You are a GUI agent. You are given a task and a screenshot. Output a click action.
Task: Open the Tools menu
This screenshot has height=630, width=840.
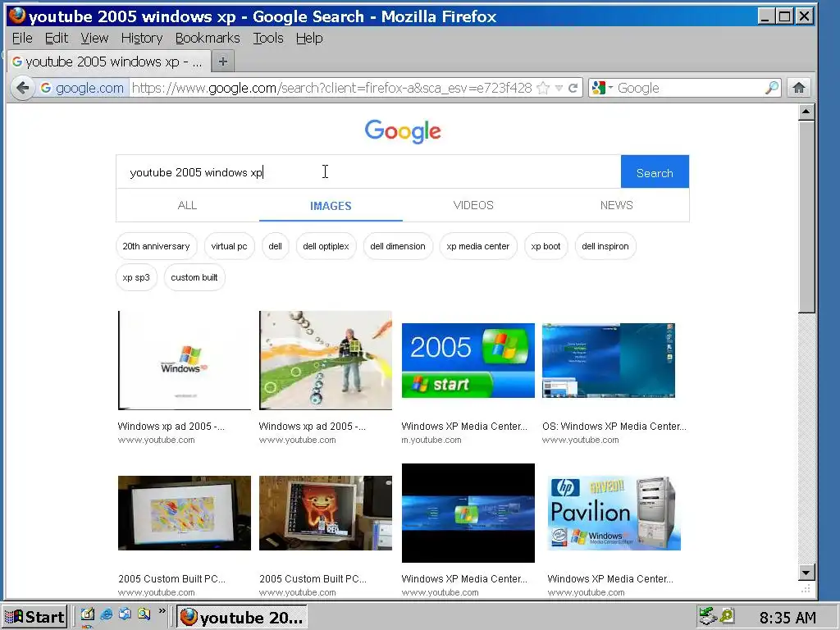268,38
